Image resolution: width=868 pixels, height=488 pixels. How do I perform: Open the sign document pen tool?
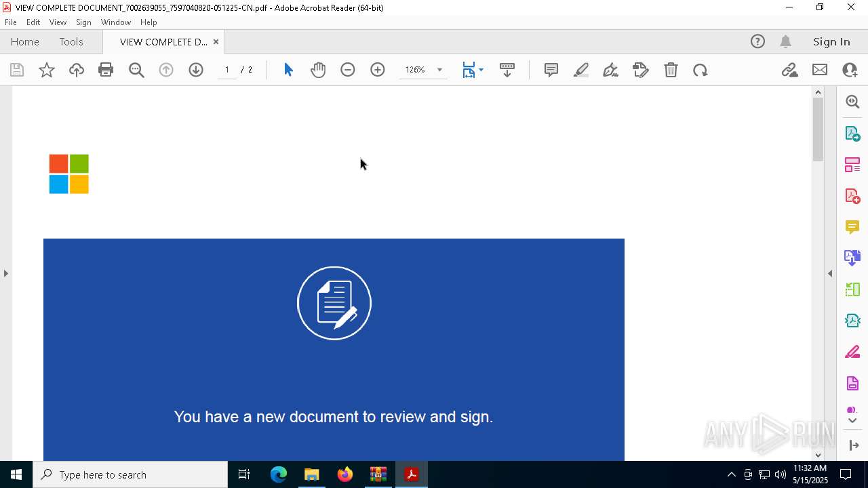tap(610, 70)
